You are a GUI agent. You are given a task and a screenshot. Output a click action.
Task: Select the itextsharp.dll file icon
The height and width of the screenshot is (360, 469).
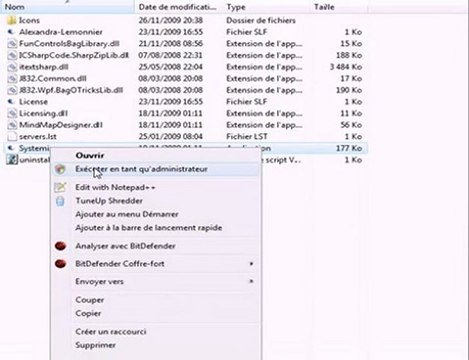[x=12, y=67]
